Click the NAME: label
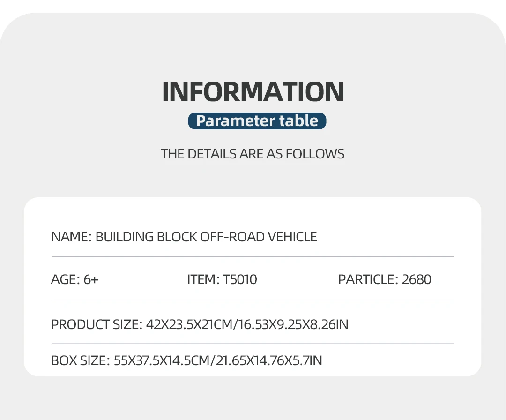 71,237
